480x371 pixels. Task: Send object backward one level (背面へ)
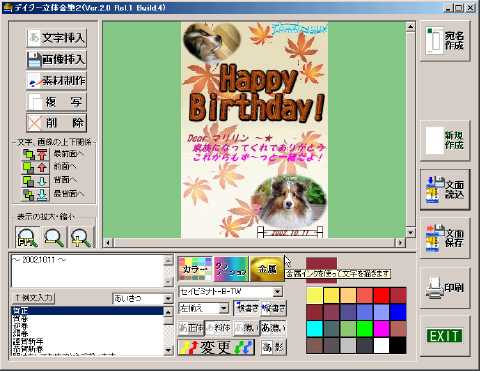coord(35,181)
